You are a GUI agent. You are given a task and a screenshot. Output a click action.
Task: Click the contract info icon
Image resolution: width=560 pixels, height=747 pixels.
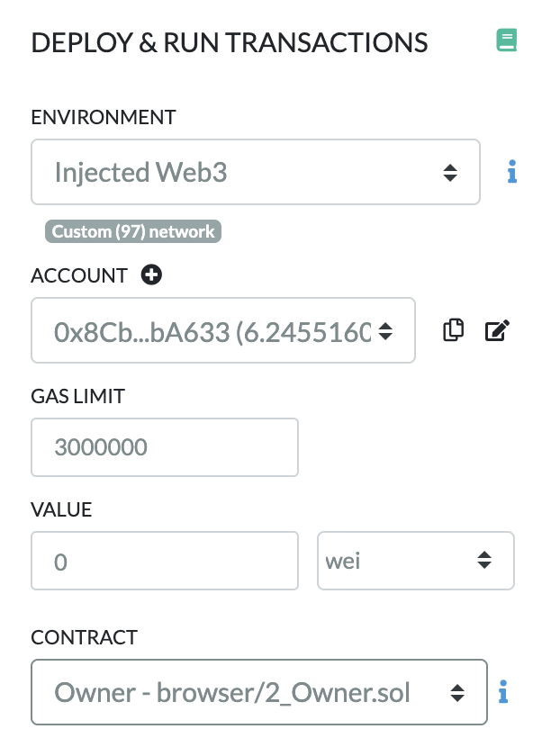point(503,692)
